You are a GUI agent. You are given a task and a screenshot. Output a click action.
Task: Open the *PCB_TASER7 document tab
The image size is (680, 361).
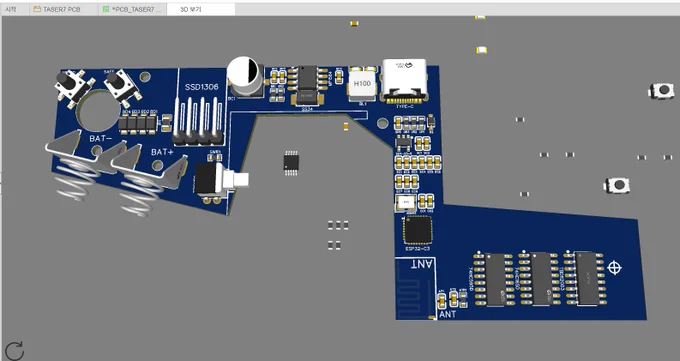point(133,9)
